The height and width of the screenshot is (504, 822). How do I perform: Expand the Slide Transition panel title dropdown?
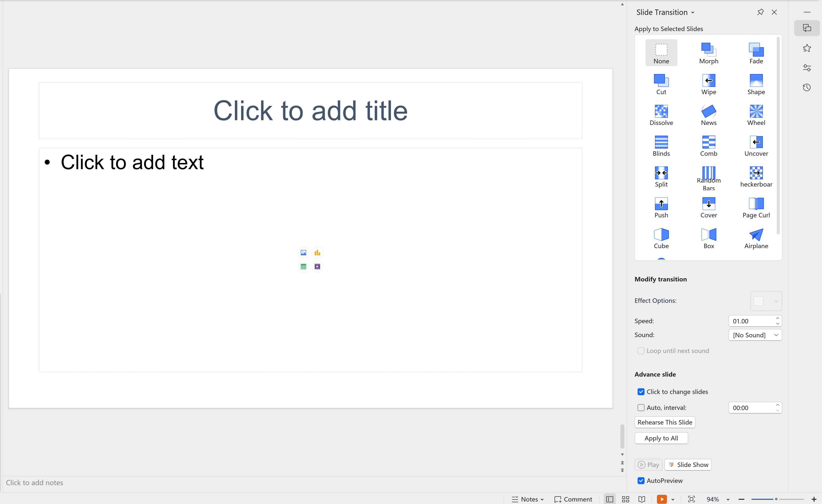[x=692, y=13]
